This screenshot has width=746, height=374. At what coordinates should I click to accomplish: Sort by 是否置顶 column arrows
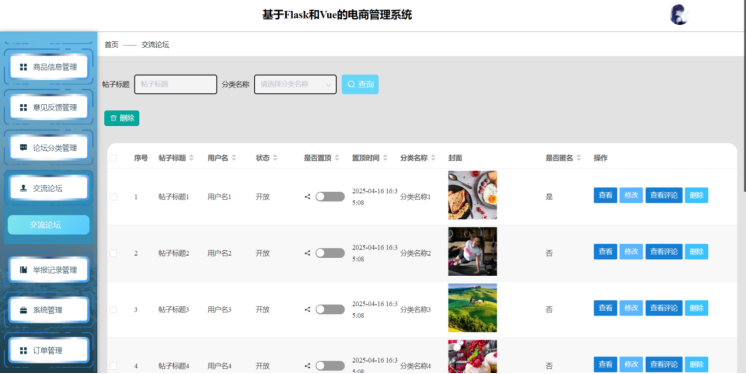(x=337, y=158)
